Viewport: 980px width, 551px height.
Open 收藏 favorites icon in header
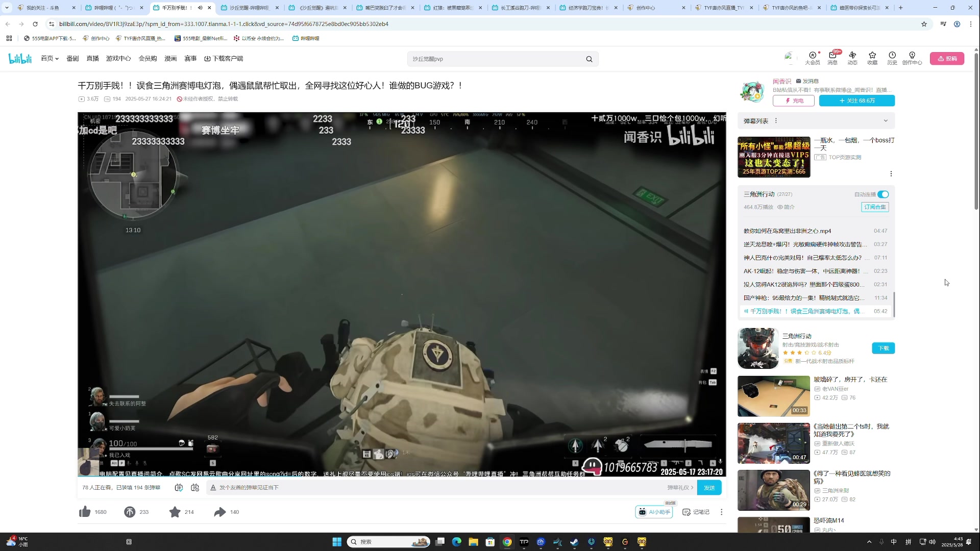point(872,58)
